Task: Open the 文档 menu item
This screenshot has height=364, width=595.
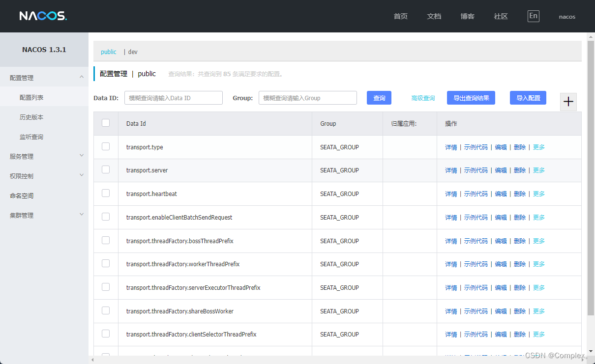Action: pyautogui.click(x=434, y=16)
